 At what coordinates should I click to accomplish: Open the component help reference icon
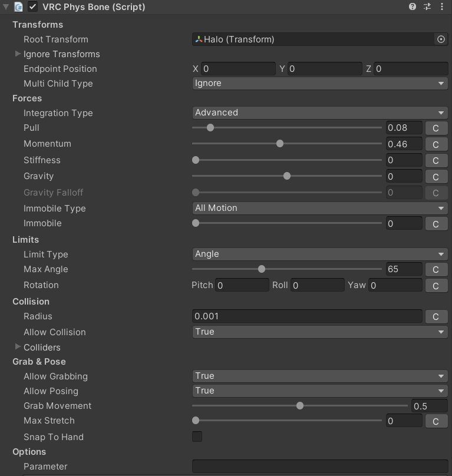coord(412,6)
